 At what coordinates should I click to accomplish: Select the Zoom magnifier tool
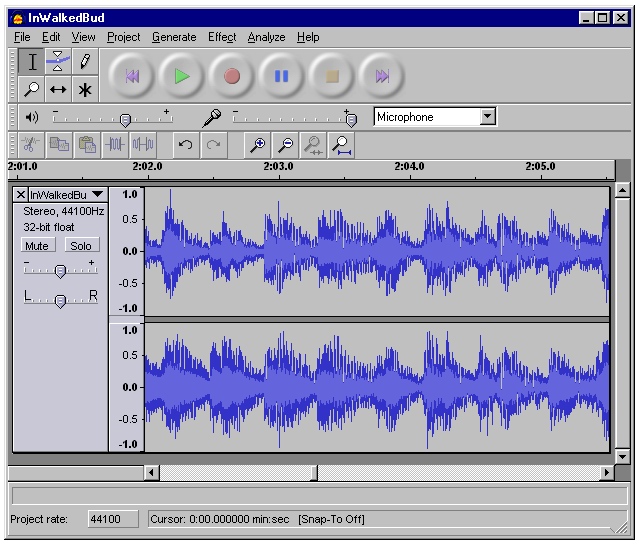point(31,89)
